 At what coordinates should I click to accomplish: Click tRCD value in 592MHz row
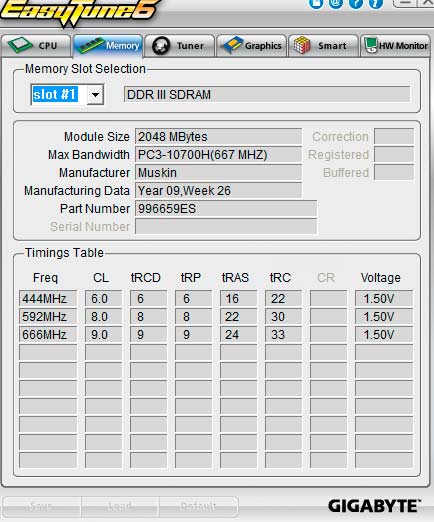148,316
